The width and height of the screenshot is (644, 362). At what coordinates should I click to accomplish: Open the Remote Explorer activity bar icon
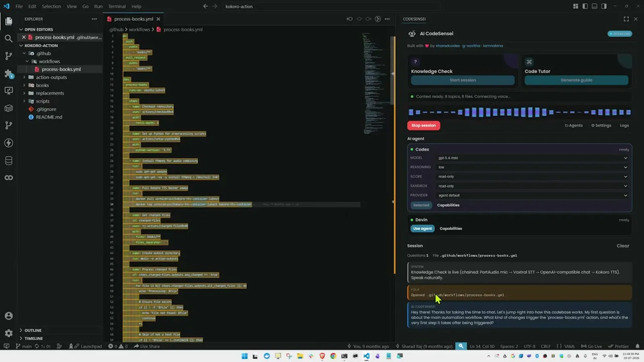coord(8,91)
